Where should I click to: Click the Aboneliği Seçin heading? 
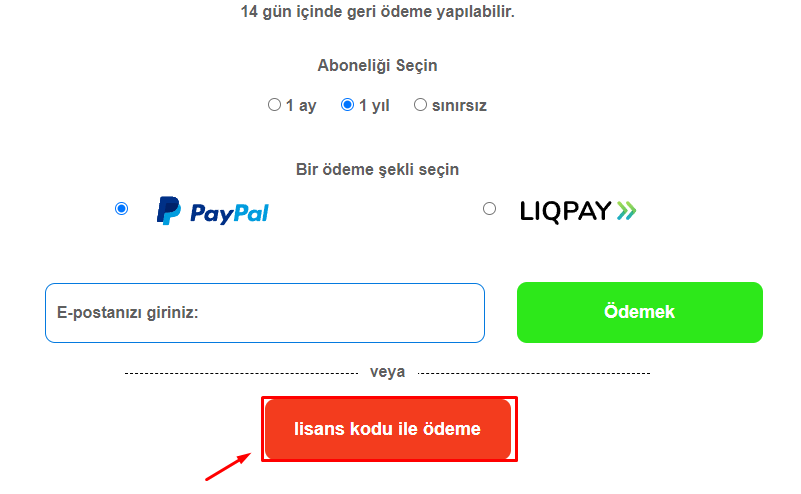pyautogui.click(x=378, y=66)
